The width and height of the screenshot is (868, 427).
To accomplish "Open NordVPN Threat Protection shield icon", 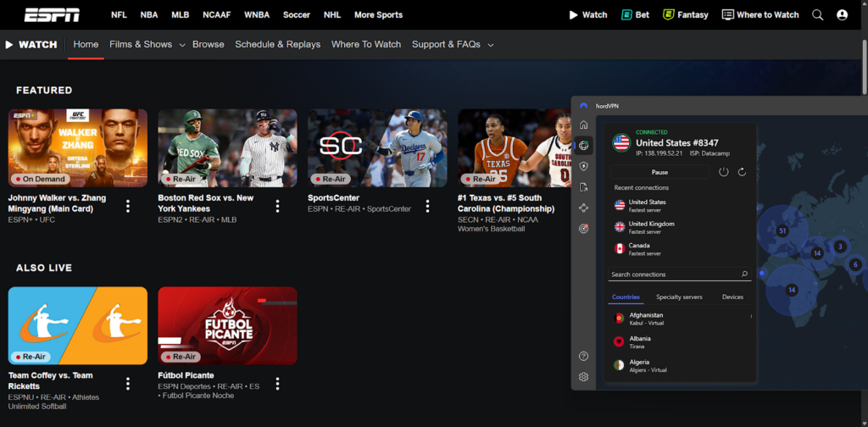I will coord(583,167).
